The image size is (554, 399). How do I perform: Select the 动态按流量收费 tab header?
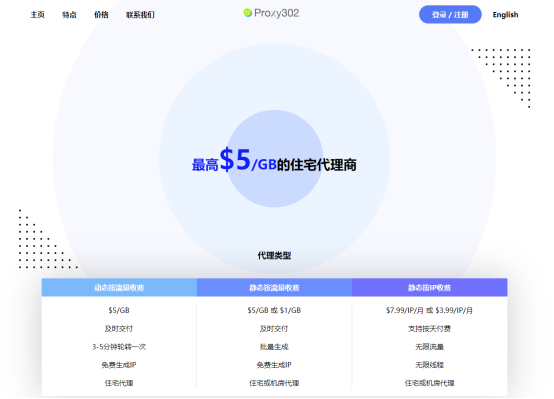119,287
